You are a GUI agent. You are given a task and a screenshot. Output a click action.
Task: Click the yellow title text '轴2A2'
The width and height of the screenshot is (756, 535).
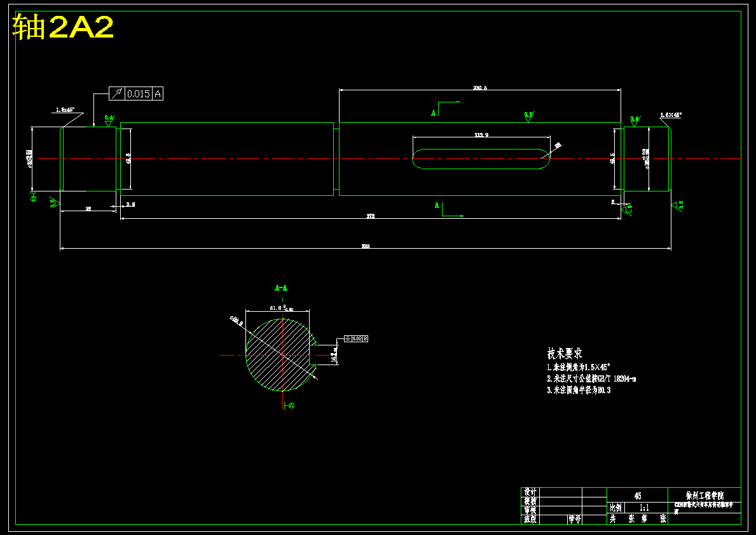point(63,27)
